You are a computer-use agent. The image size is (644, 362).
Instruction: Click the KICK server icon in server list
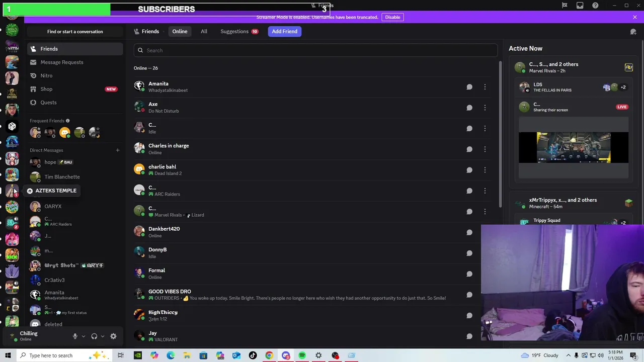click(12, 255)
